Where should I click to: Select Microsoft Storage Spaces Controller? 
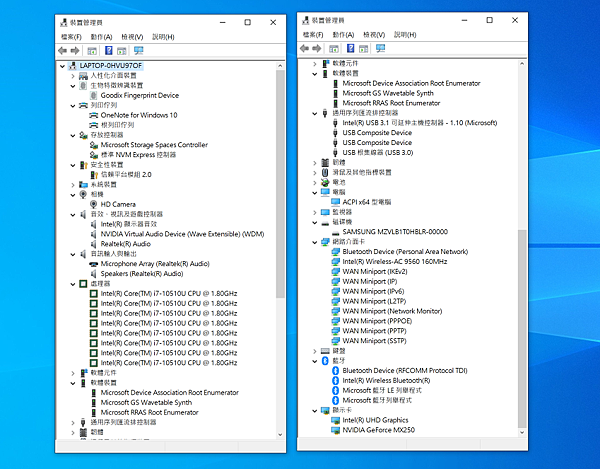click(x=154, y=145)
